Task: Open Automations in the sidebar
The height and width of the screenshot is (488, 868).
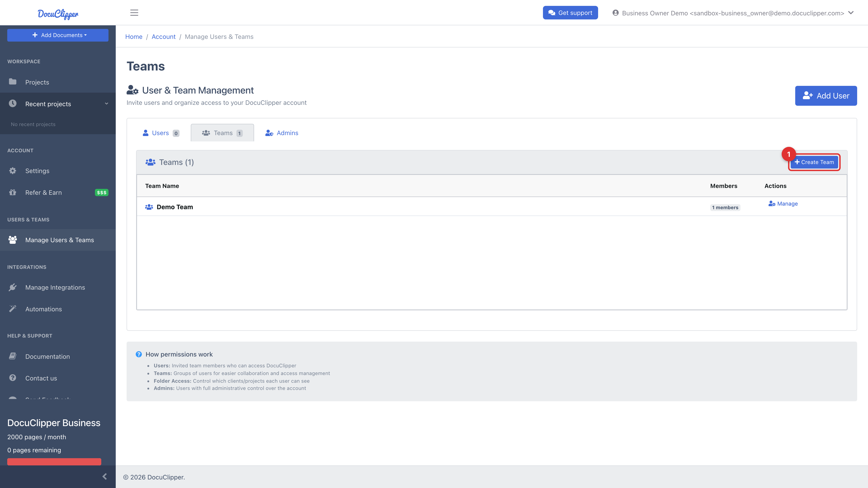Action: [58, 309]
